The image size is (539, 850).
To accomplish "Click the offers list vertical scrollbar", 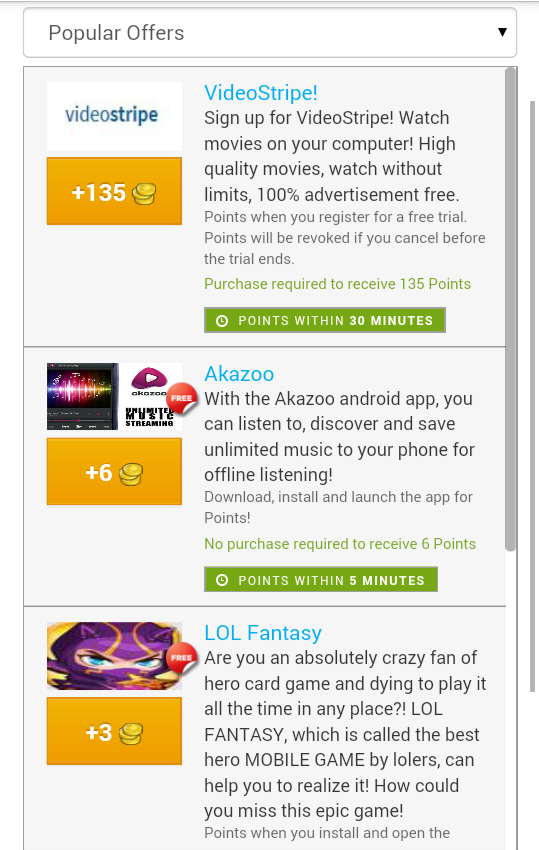I will tap(510, 309).
